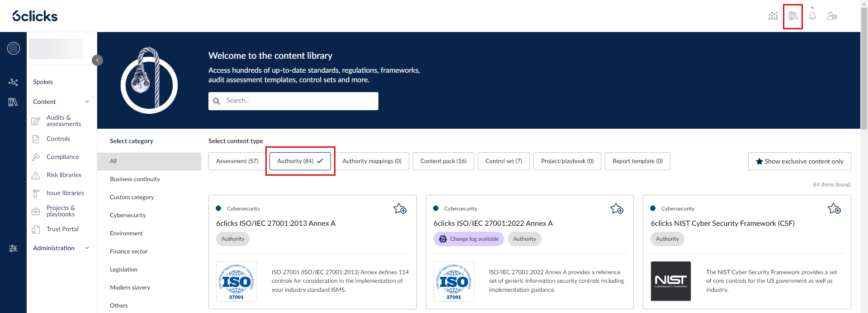Image resolution: width=868 pixels, height=313 pixels.
Task: Click the Trust Portal icon
Action: tap(36, 229)
